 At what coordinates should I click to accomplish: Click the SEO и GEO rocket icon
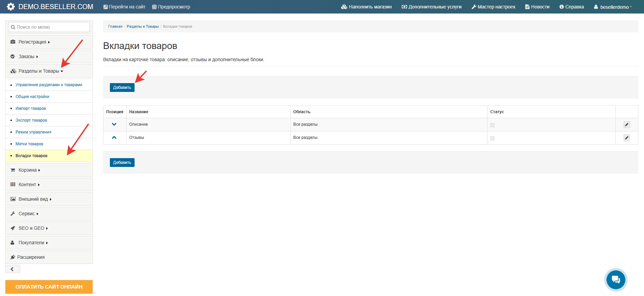click(13, 228)
